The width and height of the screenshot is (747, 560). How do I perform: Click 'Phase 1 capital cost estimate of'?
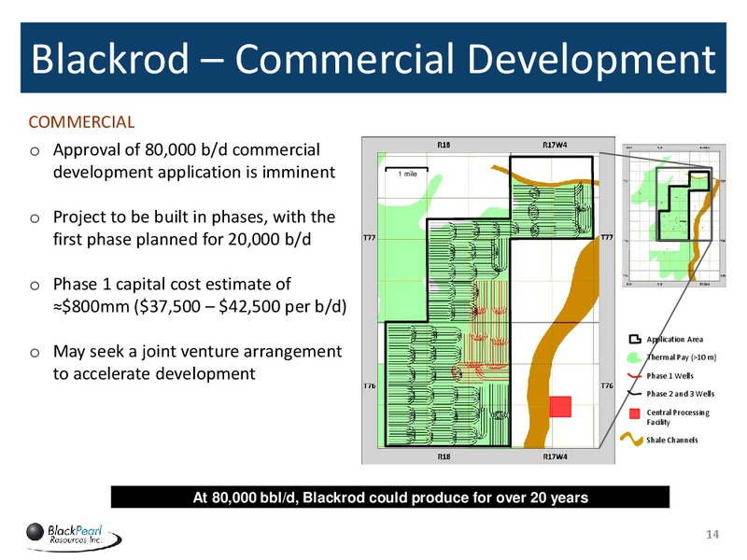pyautogui.click(x=172, y=284)
